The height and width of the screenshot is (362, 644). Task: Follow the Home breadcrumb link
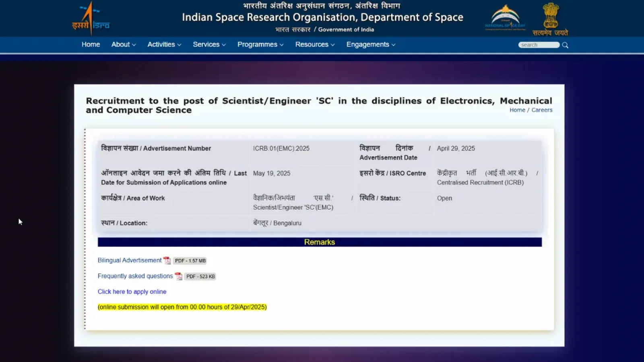pos(517,110)
